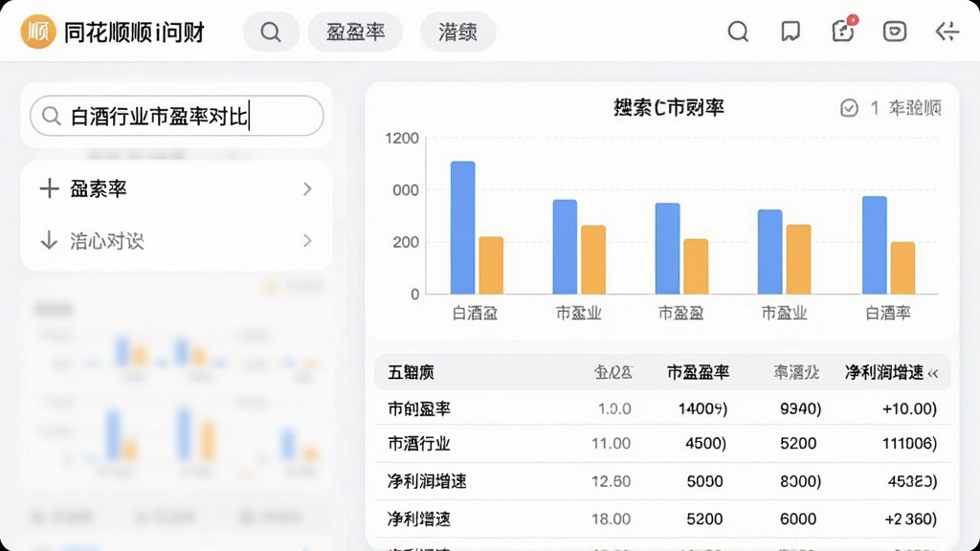Click the 净利润增速 column header
The width and height of the screenshot is (980, 551).
883,372
